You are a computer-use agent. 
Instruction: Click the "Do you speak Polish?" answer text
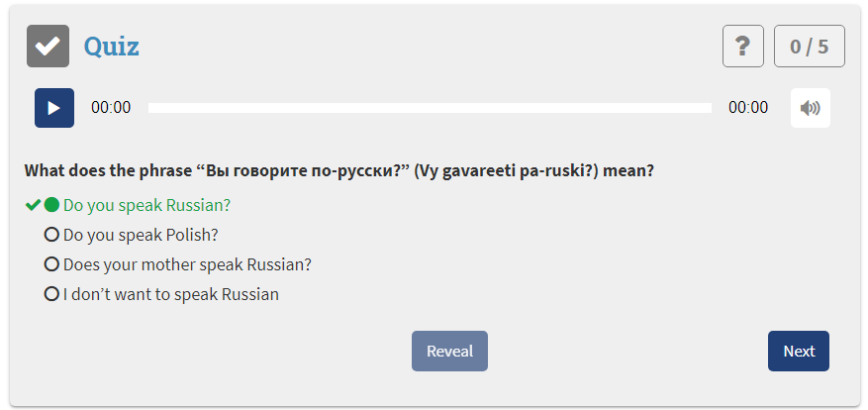coord(141,236)
